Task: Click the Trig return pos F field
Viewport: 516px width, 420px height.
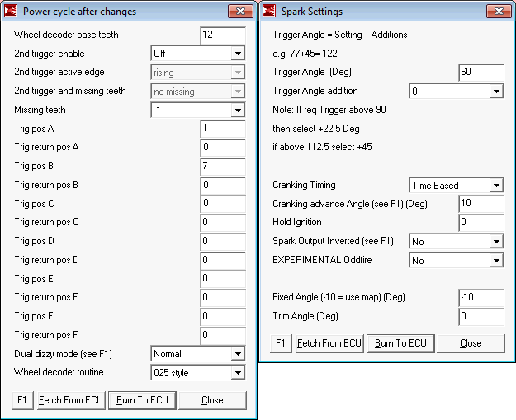Action: click(x=223, y=336)
